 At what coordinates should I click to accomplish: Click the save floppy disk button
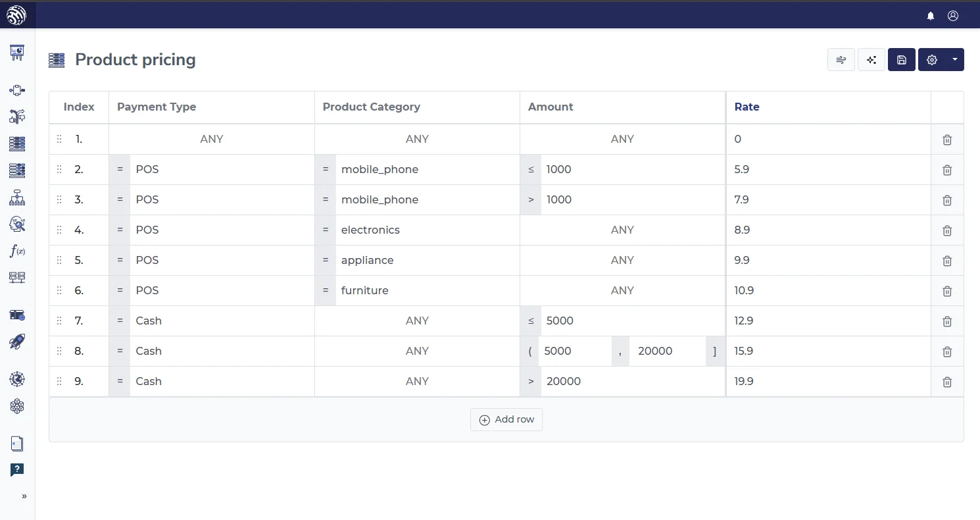coord(901,60)
